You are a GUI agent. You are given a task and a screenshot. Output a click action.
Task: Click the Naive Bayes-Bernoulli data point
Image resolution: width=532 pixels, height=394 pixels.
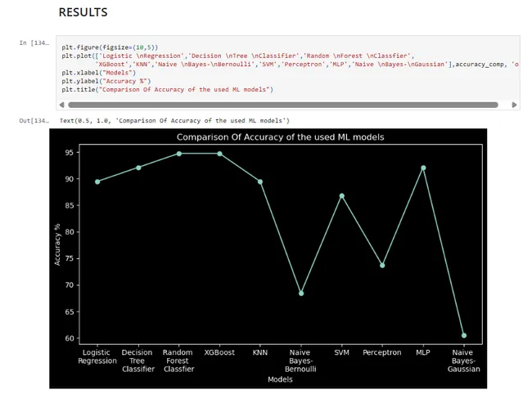click(x=301, y=293)
